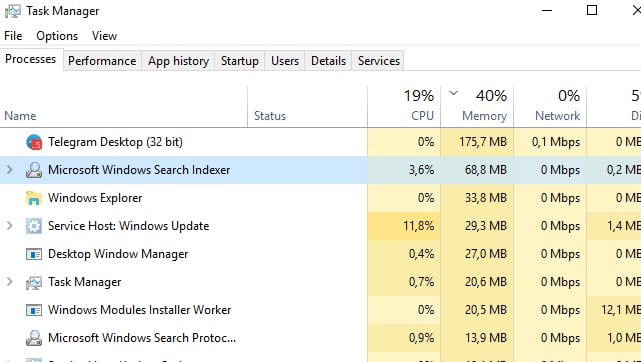Click the Telegram Desktop process icon
This screenshot has height=362, width=641.
pos(34,142)
